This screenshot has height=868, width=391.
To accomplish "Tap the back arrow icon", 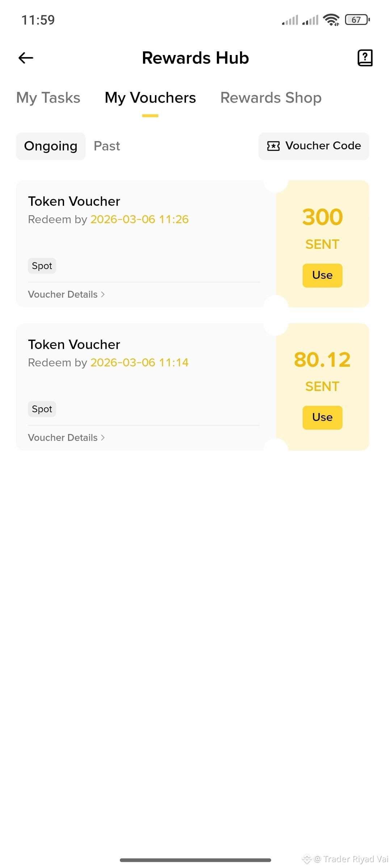I will (x=26, y=58).
